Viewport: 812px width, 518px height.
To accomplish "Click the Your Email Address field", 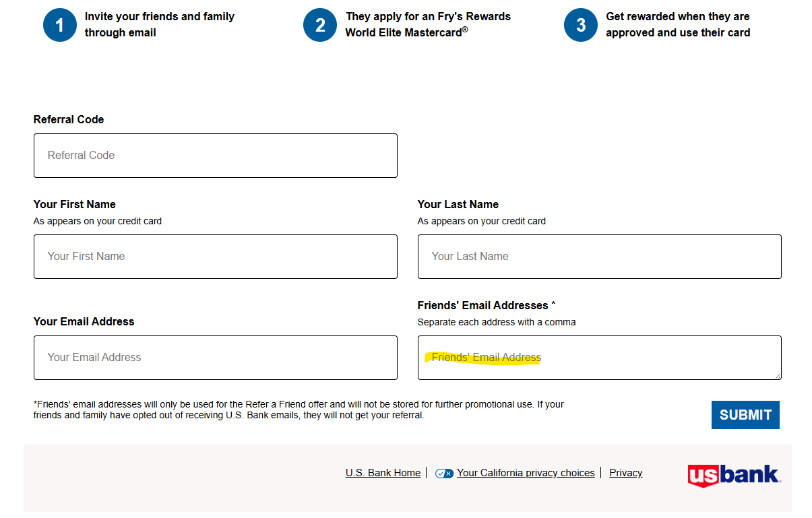I will (216, 358).
